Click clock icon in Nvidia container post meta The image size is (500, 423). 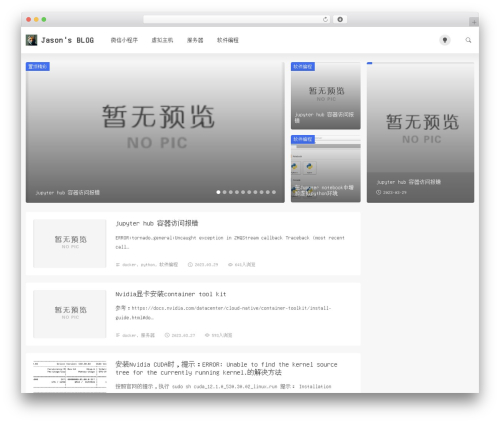coord(167,335)
